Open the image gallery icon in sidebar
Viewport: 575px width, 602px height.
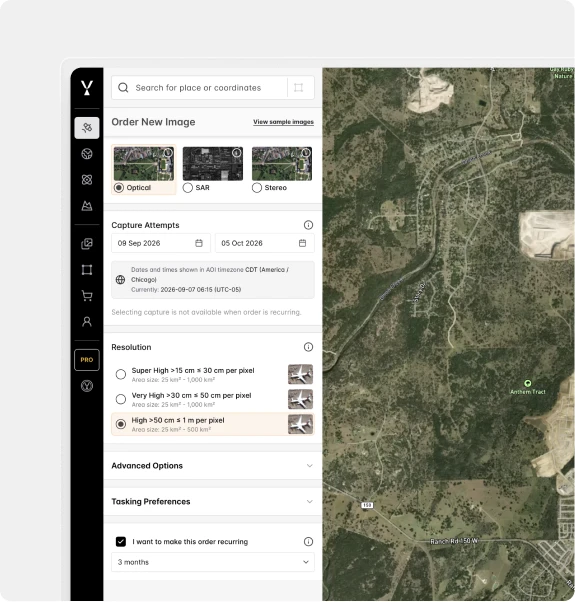(87, 244)
